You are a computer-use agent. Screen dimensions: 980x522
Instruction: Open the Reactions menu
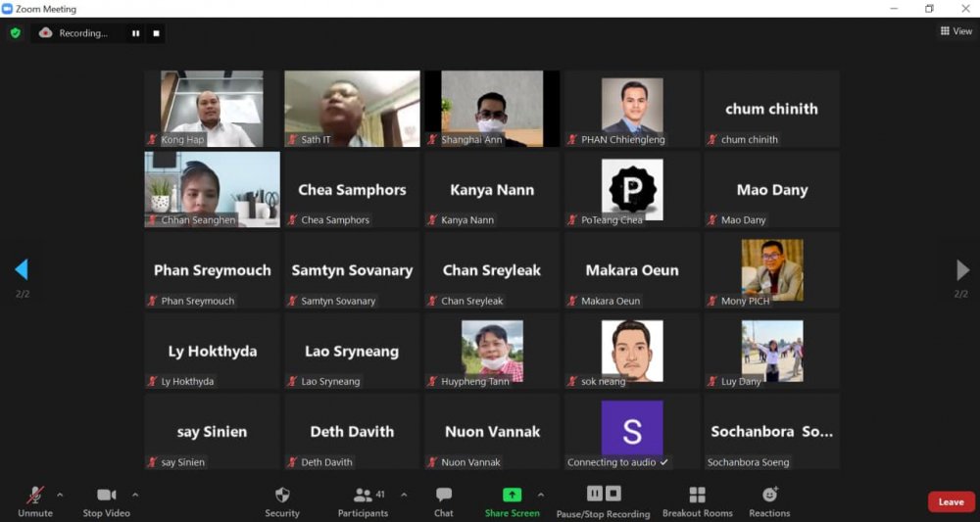[769, 496]
